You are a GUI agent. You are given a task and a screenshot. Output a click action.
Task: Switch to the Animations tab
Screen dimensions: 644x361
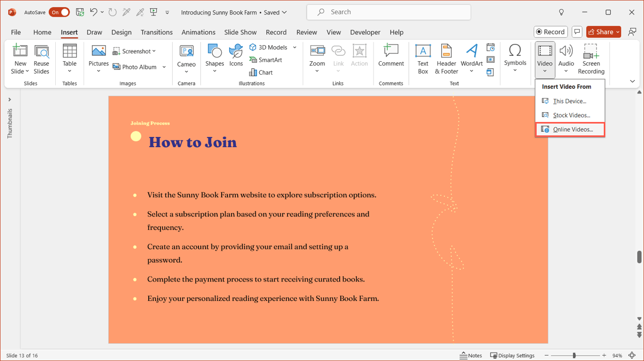click(x=199, y=32)
